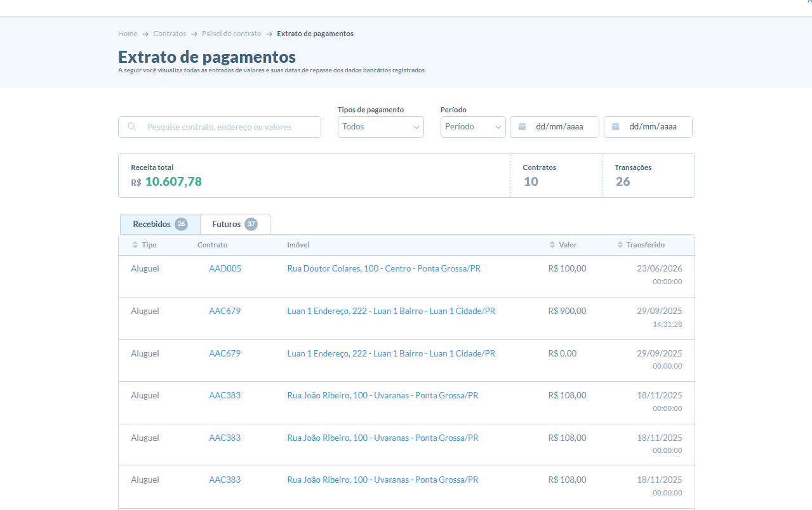The image size is (812, 510).
Task: Click the search magnifier icon
Action: (132, 127)
